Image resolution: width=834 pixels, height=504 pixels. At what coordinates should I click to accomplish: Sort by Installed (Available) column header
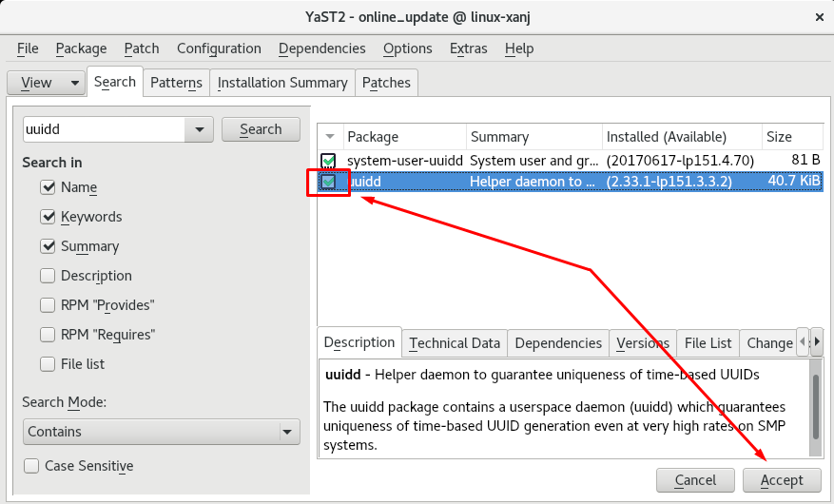click(682, 137)
